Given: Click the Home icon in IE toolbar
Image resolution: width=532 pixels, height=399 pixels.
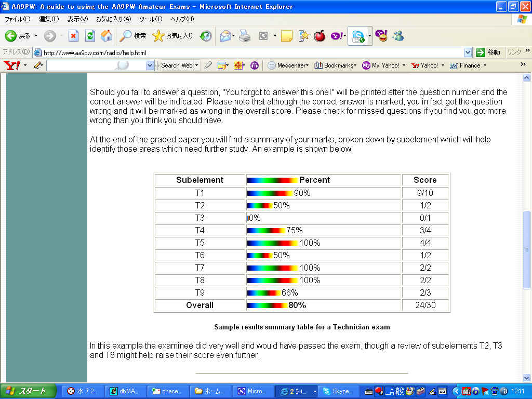Looking at the screenshot, I should point(107,36).
